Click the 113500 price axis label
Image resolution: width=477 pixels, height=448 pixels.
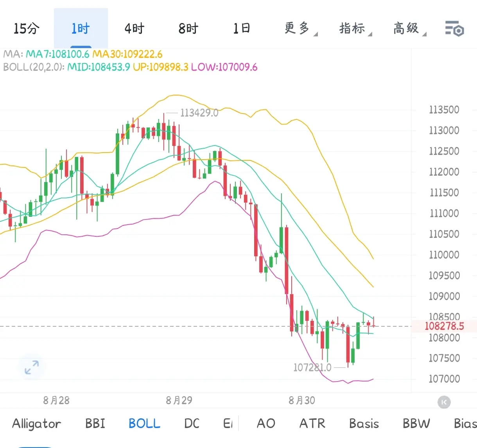coord(444,110)
